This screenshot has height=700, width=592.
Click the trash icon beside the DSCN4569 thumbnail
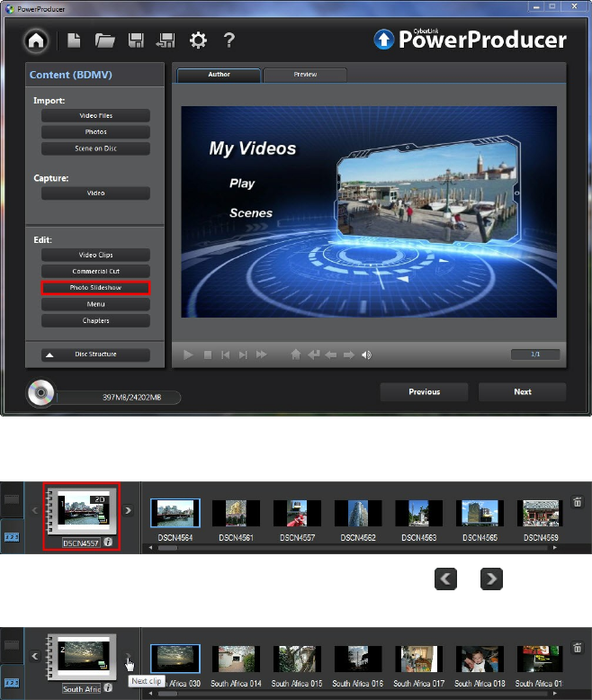(x=577, y=500)
